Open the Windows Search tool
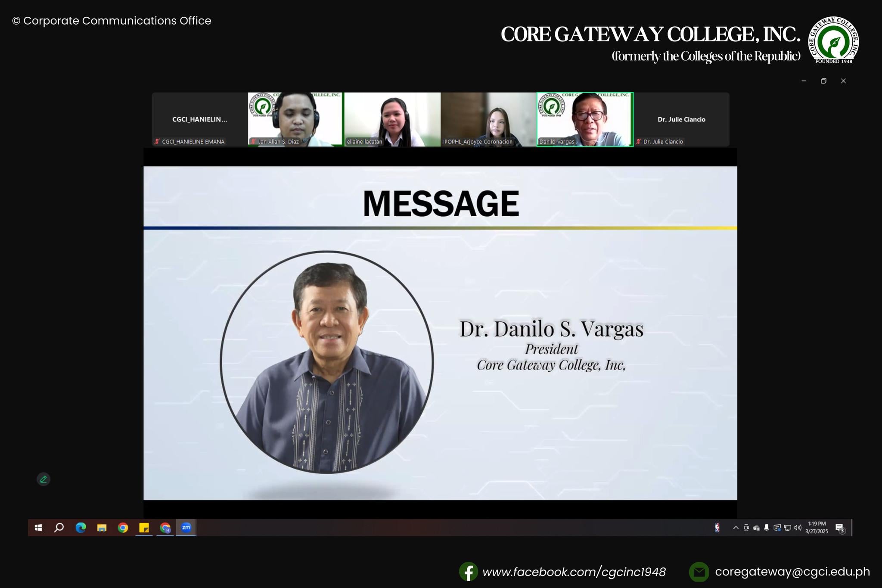 coord(59,528)
